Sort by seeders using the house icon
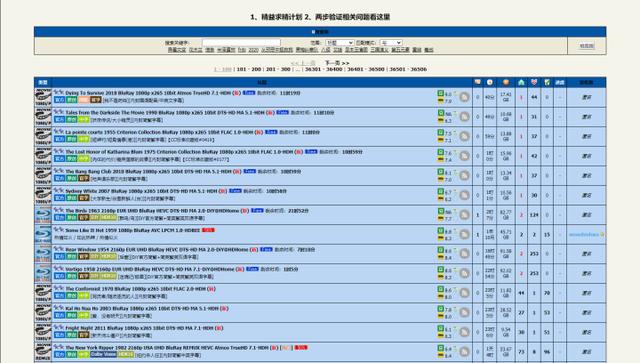 tap(521, 82)
